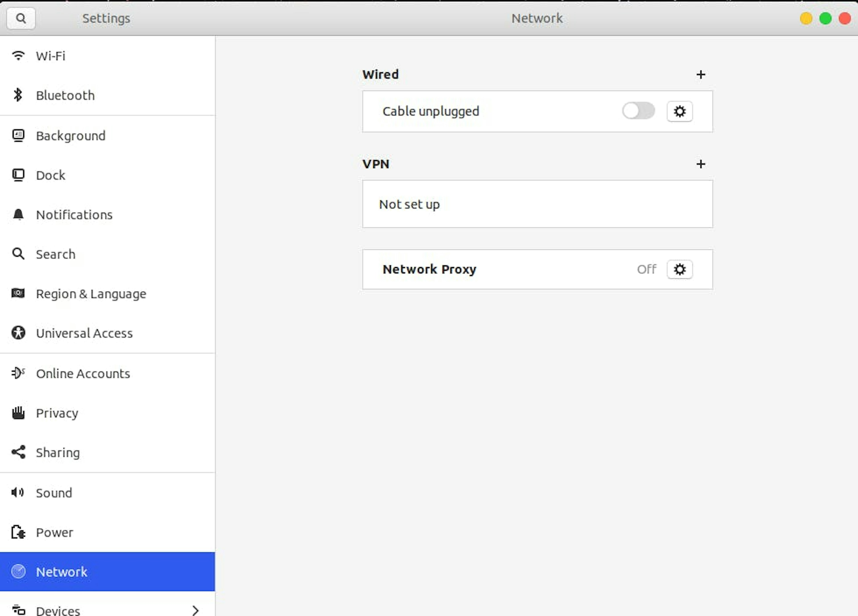Screen dimensions: 858x616
Task: Select Universal Access panel
Action: pos(107,333)
